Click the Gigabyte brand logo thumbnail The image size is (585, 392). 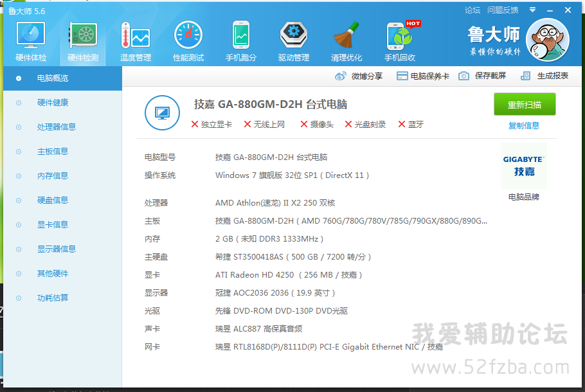(x=524, y=166)
